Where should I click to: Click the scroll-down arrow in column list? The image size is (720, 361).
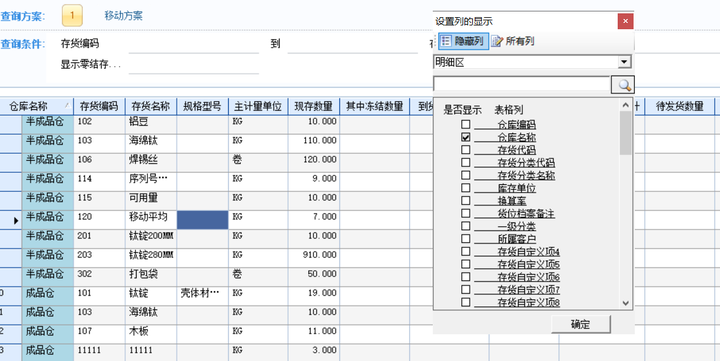point(625,302)
